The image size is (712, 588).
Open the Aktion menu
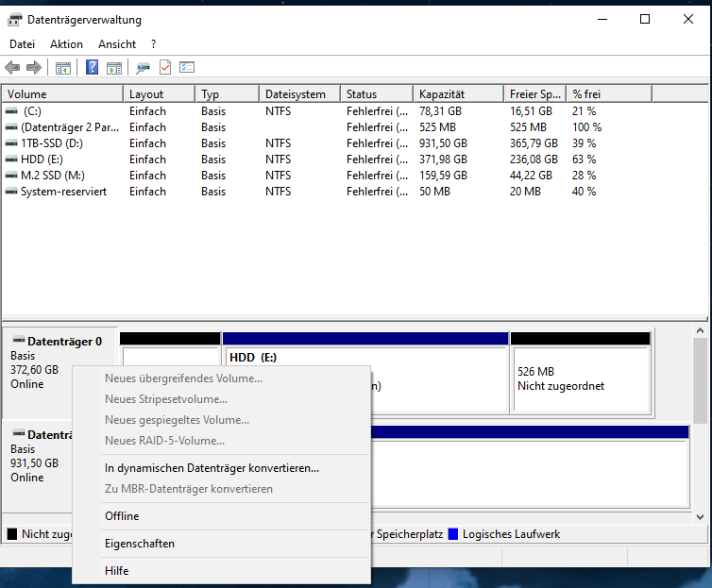(x=66, y=44)
